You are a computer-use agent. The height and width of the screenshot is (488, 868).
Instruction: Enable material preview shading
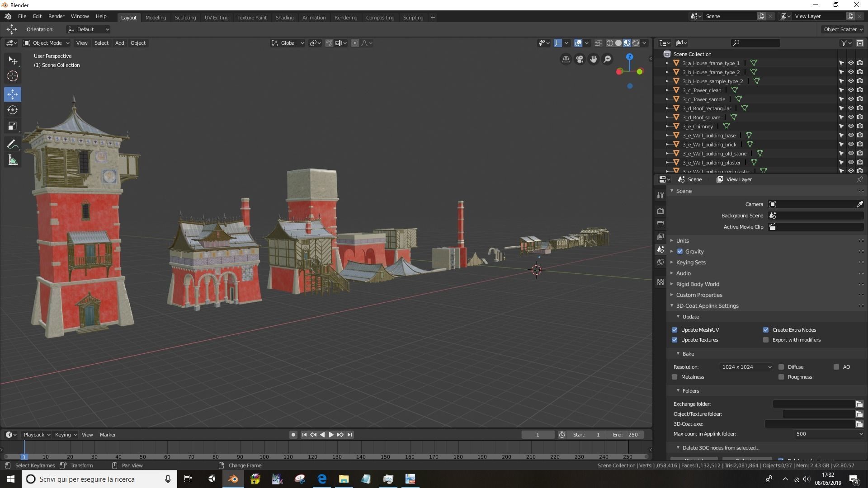(627, 43)
